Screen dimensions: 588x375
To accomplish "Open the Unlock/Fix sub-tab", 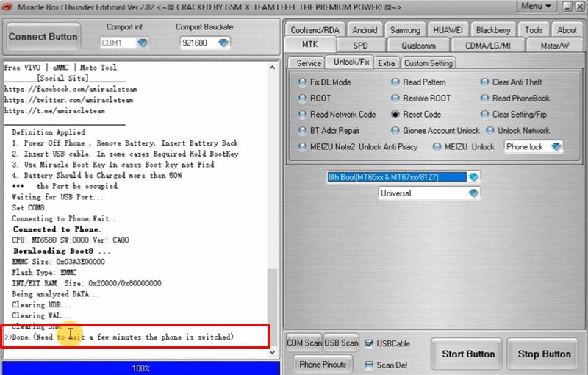I will (x=351, y=62).
